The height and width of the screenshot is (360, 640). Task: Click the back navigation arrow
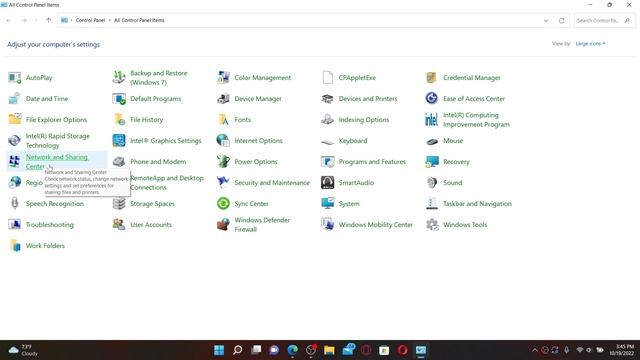pos(9,20)
